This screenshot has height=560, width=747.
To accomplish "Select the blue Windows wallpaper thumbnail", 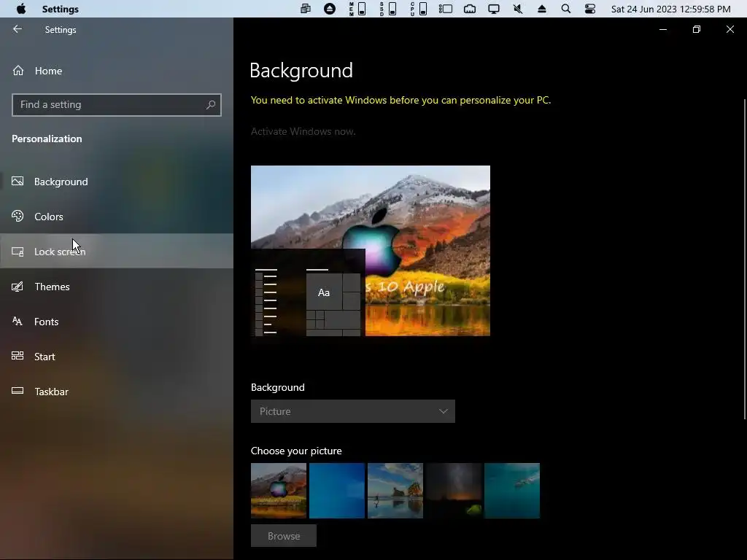I will click(x=337, y=491).
